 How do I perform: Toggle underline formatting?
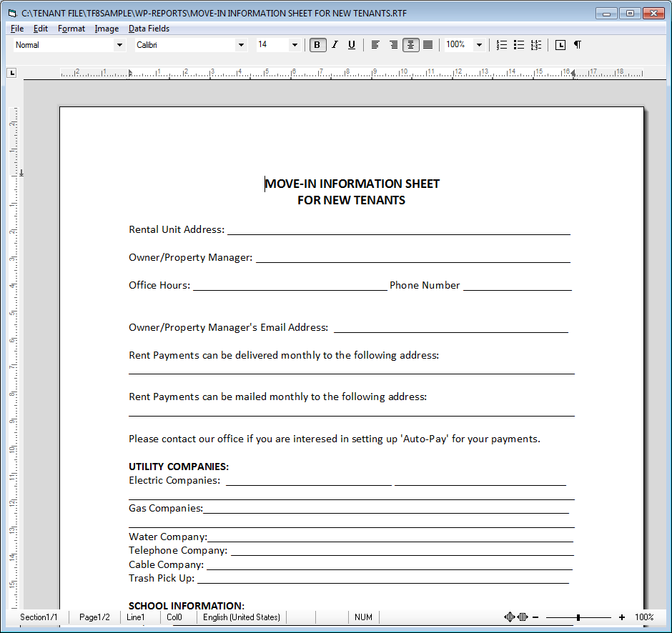pyautogui.click(x=351, y=45)
